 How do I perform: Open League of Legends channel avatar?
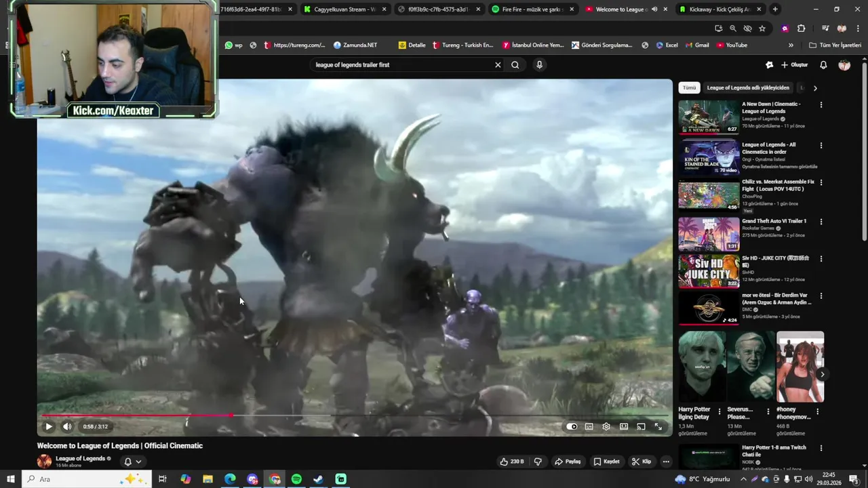(44, 462)
